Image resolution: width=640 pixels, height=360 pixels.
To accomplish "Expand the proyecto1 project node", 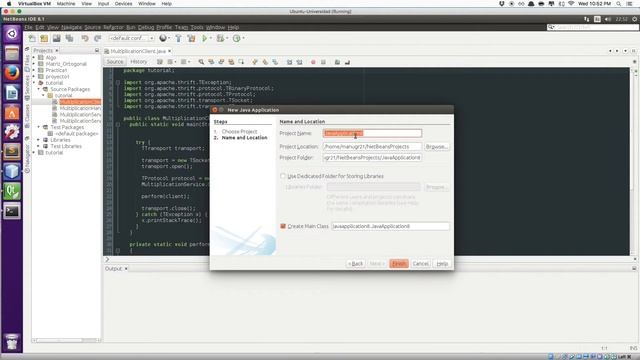I will pos(34,76).
